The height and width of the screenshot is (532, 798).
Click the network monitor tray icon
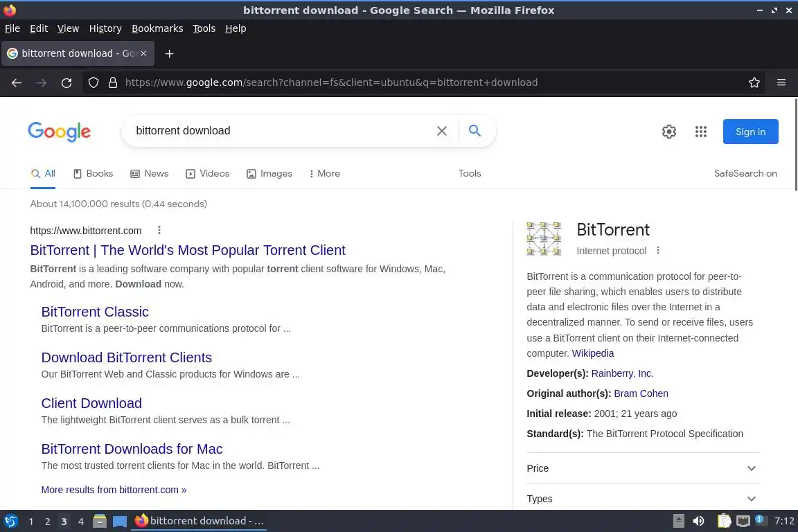click(x=743, y=521)
